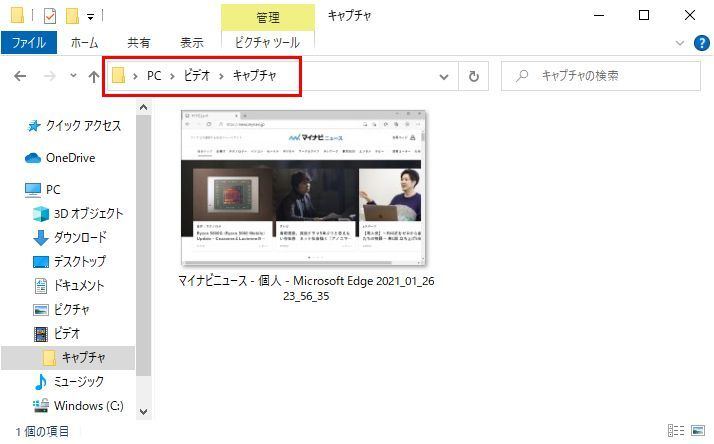Minimize the キャプチャ window

click(x=599, y=15)
